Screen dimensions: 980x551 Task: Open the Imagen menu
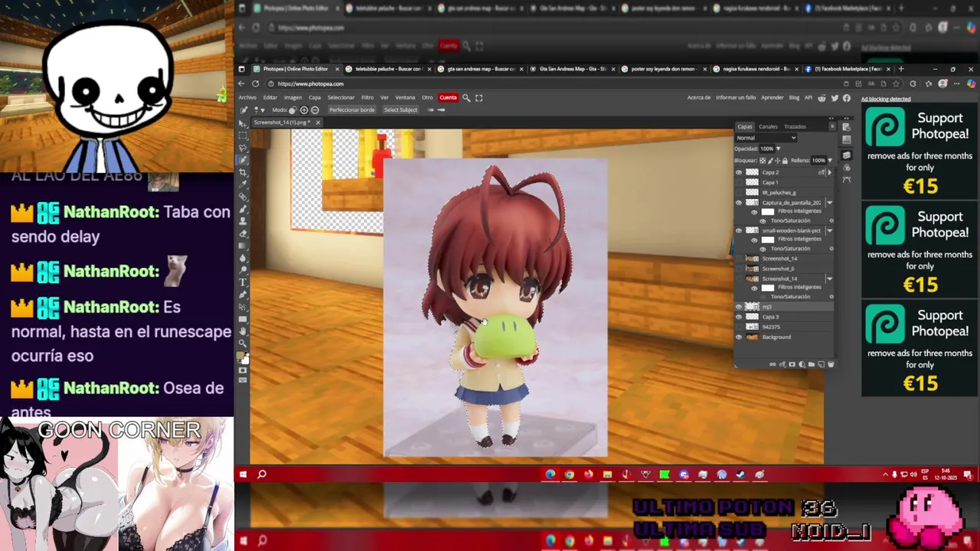[x=293, y=98]
